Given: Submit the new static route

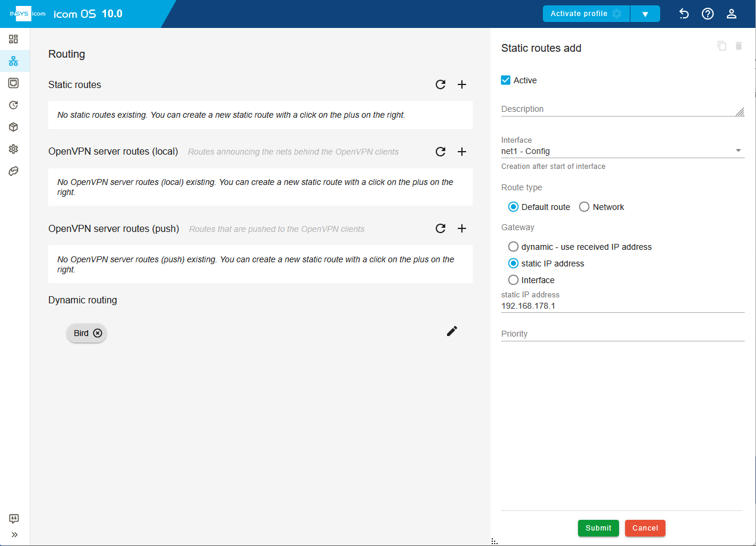Looking at the screenshot, I should tap(598, 528).
